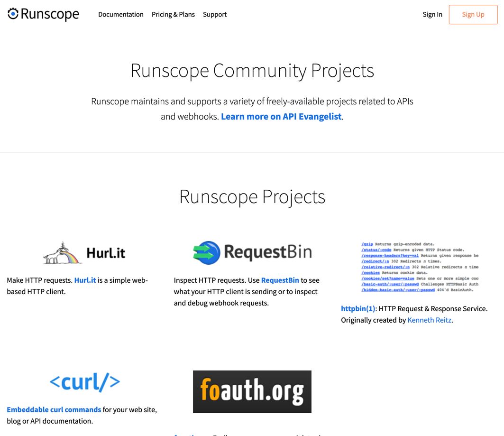504x436 pixels.
Task: Open the Pricing & Plans page
Action: pyautogui.click(x=173, y=14)
